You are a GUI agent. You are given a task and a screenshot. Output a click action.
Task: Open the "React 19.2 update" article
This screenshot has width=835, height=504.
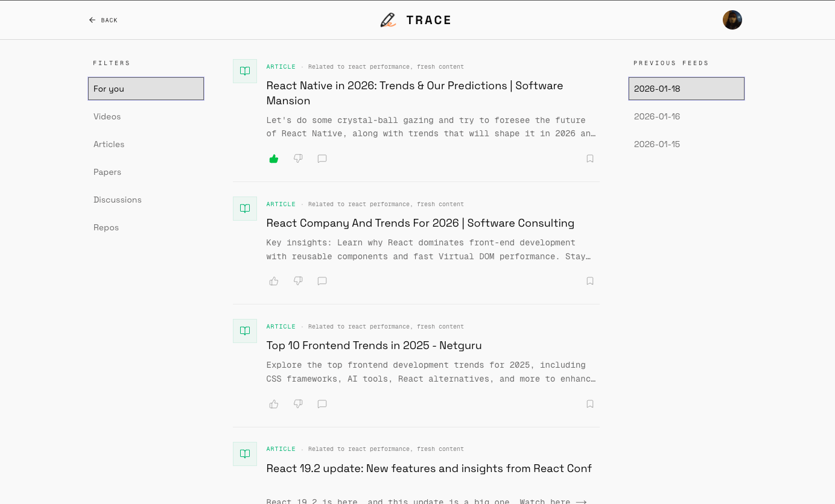click(x=429, y=468)
